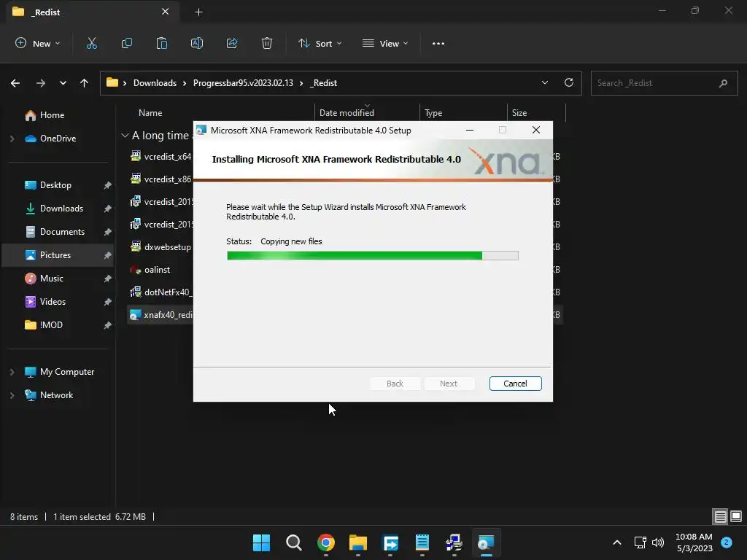Select Desktop in navigation pane
The height and width of the screenshot is (560, 747).
[x=55, y=185]
